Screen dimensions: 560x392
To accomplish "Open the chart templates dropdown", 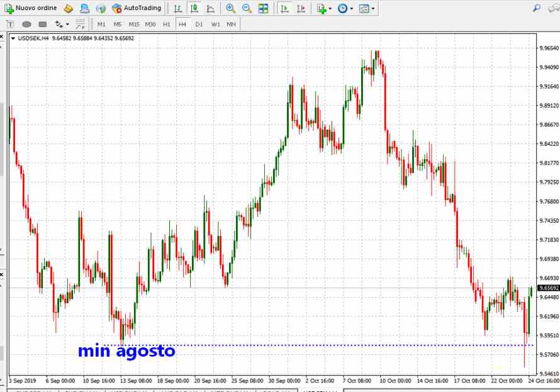I will point(367,8).
